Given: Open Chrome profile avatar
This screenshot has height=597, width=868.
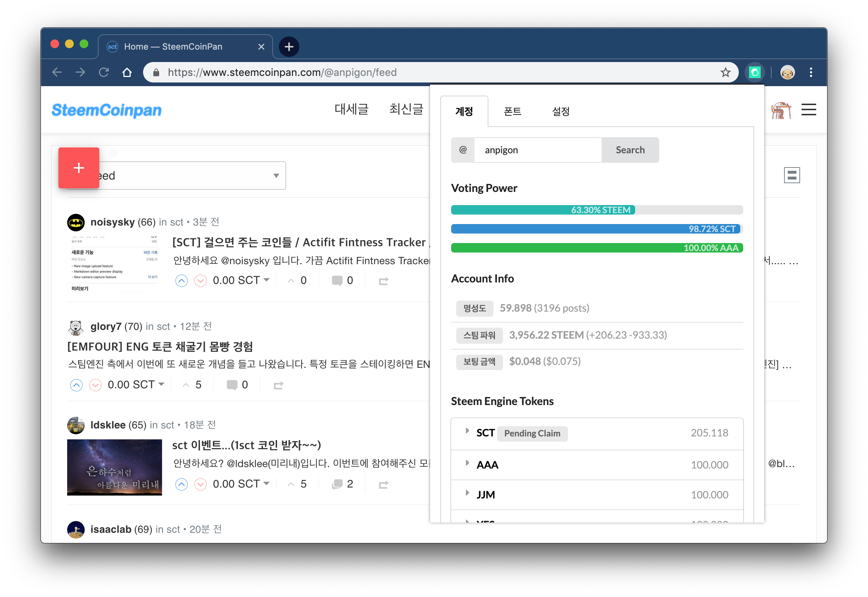Looking at the screenshot, I should point(787,72).
